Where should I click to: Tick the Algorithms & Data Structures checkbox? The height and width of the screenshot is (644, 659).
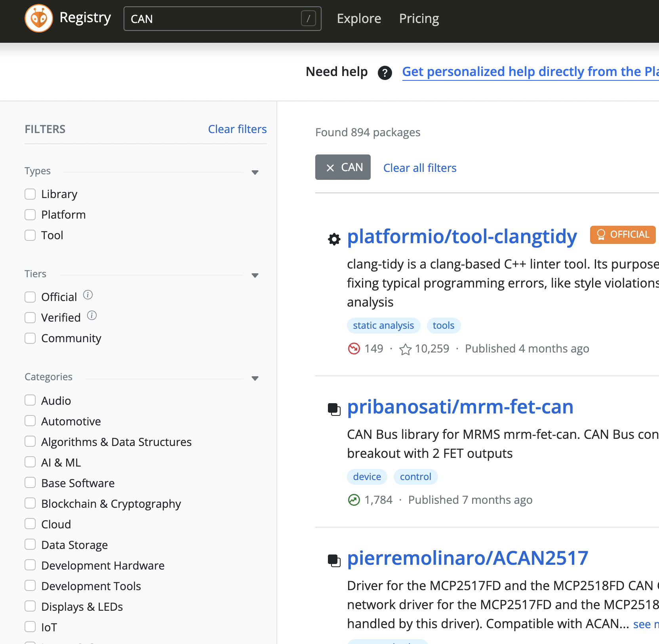click(30, 441)
